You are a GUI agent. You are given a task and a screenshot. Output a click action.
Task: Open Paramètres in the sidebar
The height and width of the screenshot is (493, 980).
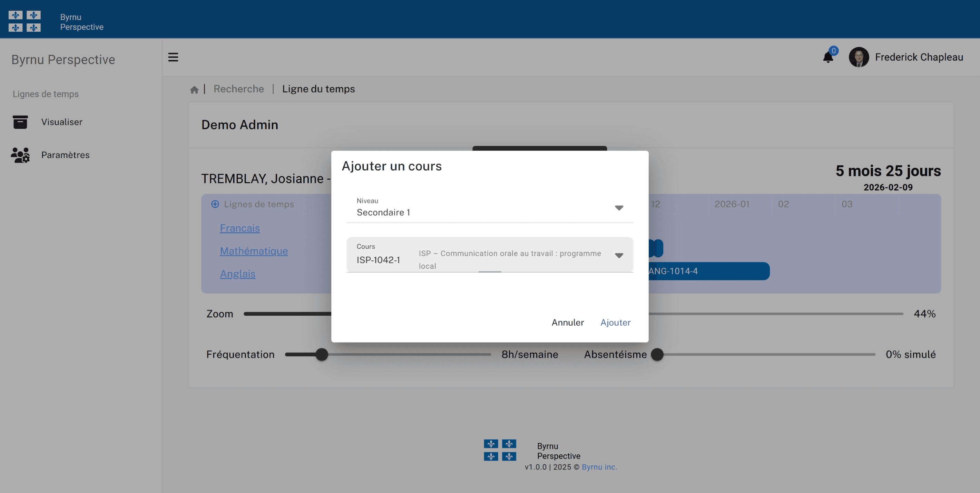click(66, 155)
